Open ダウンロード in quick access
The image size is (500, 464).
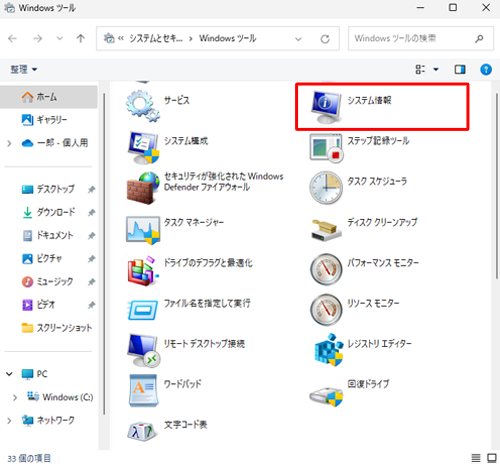click(x=49, y=212)
